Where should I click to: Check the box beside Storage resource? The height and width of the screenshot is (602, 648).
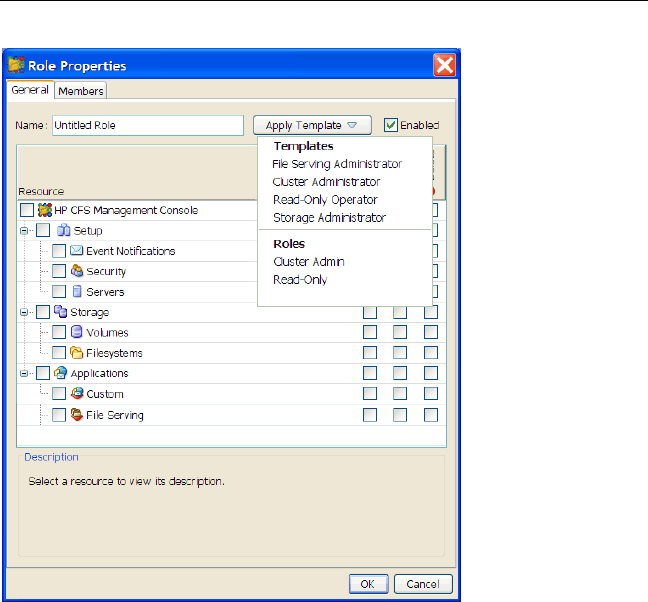[x=43, y=312]
